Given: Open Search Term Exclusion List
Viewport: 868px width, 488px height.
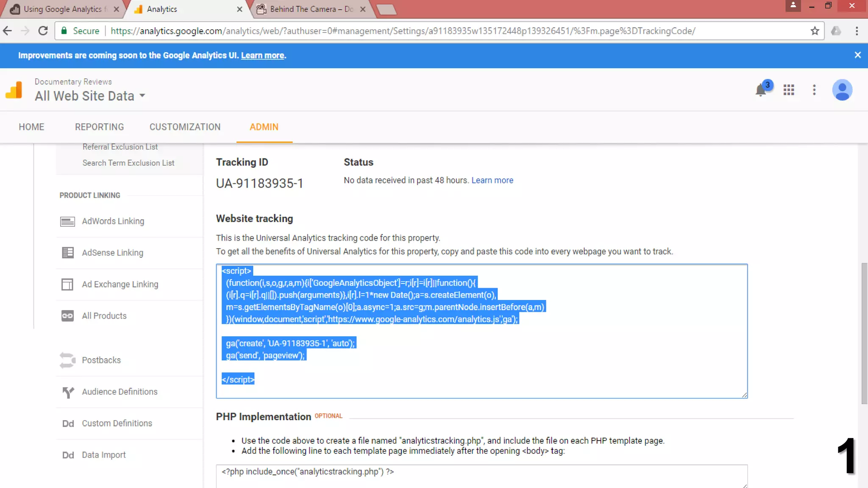Looking at the screenshot, I should coord(128,163).
